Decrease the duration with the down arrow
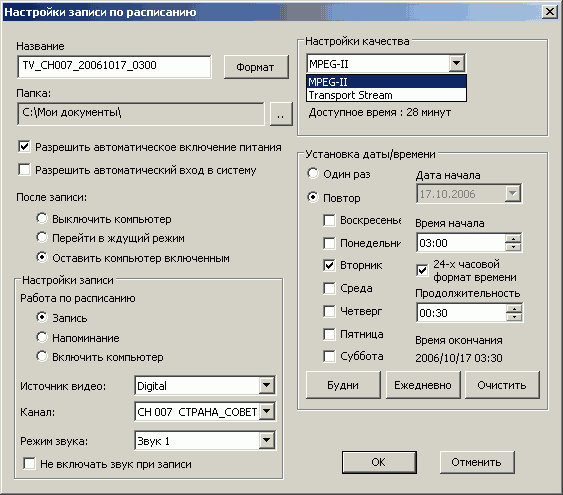Viewport: 563px width, 495px height. tap(514, 317)
